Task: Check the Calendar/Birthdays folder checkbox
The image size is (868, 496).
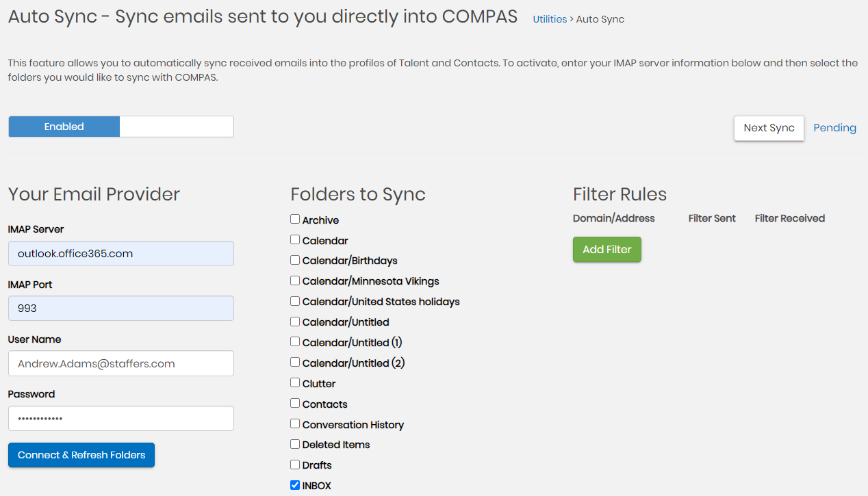Action: click(295, 260)
